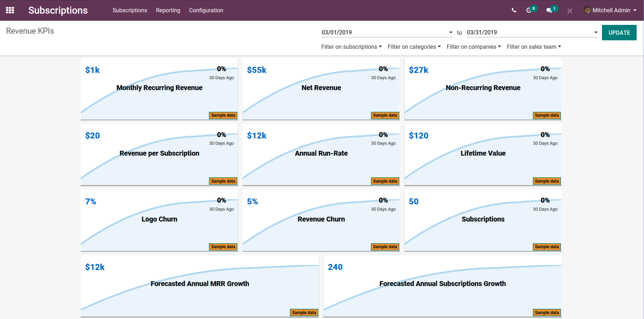Click the phone call icon
644x319 pixels.
514,11
